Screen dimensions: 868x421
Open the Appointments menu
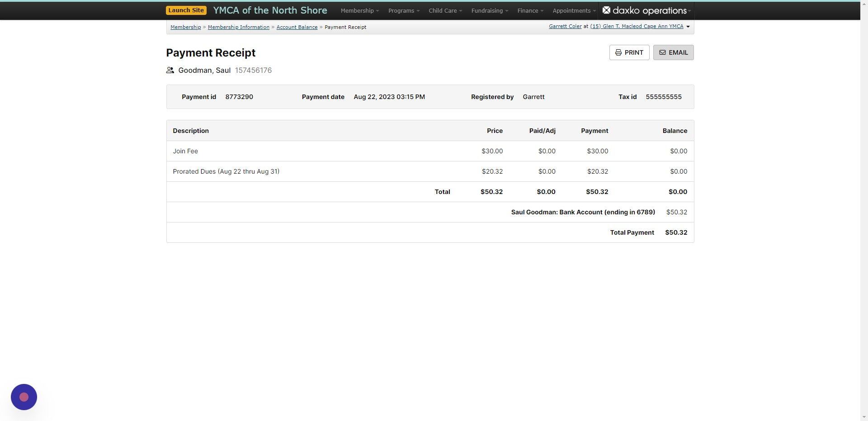point(574,10)
